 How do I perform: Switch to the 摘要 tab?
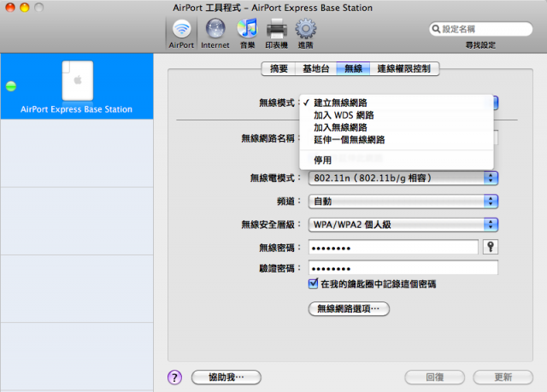[x=279, y=68]
